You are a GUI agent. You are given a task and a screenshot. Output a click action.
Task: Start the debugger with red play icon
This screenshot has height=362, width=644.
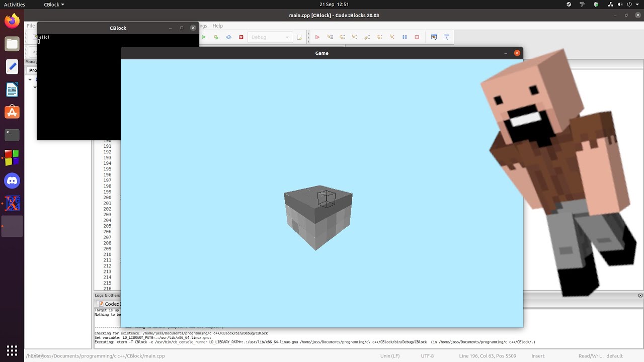click(317, 37)
